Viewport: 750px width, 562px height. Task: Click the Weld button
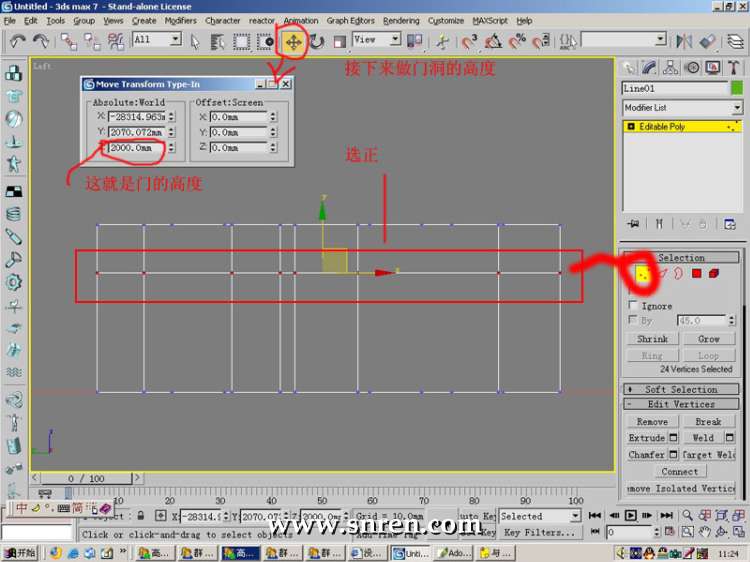(x=703, y=437)
